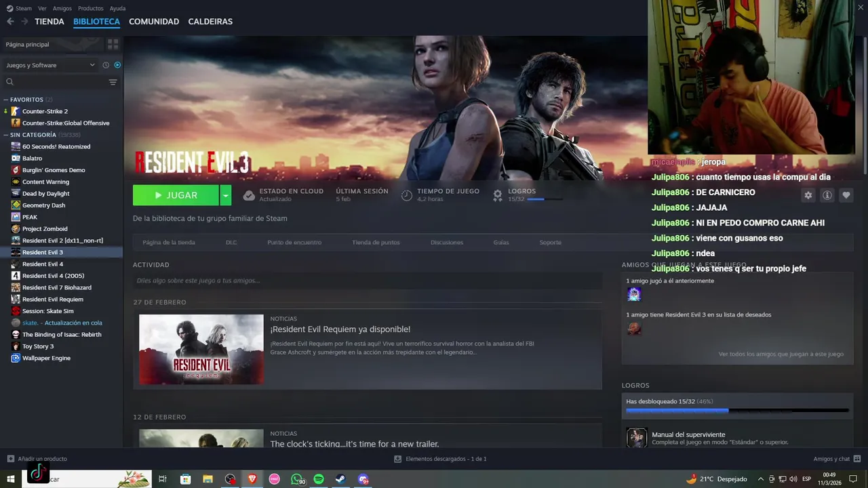The image size is (868, 488).
Task: Click the Wallpaper Engine icon
Action: [16, 358]
